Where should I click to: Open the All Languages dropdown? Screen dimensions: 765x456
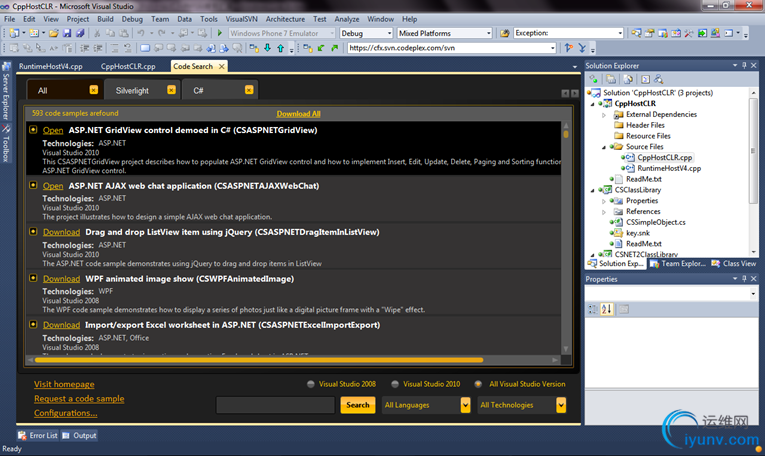tap(465, 405)
